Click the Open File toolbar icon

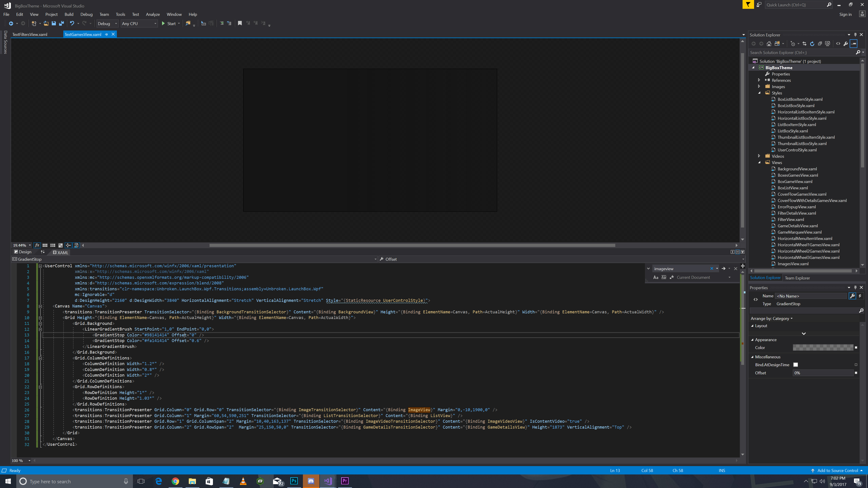tap(46, 23)
